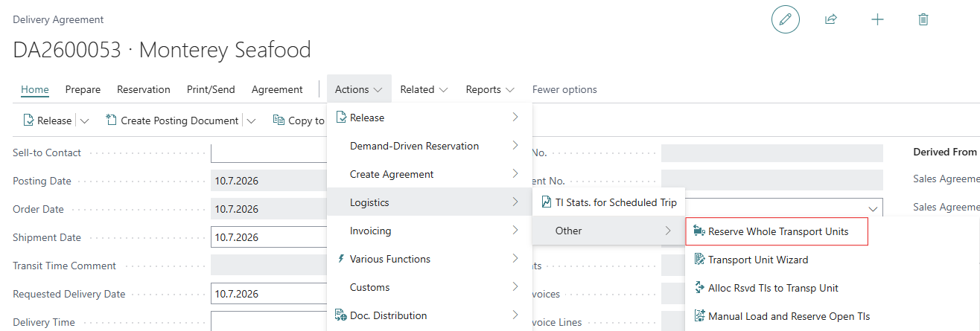Open the Actions dropdown menu
The height and width of the screenshot is (331, 980).
pos(359,89)
